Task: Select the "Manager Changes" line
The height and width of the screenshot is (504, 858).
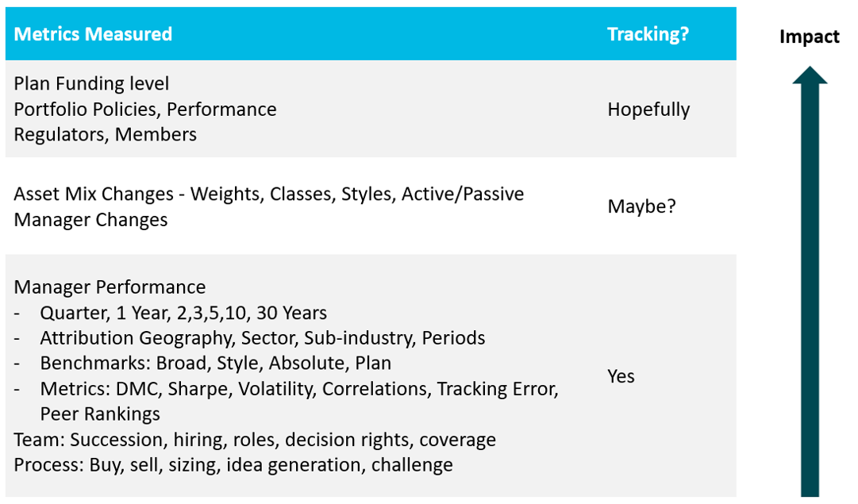Action: tap(90, 219)
